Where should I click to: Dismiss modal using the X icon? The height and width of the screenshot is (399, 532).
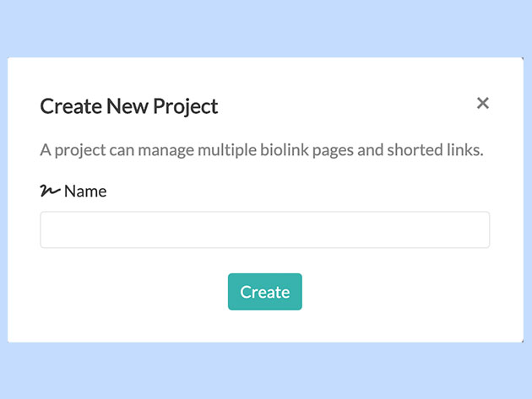(483, 103)
